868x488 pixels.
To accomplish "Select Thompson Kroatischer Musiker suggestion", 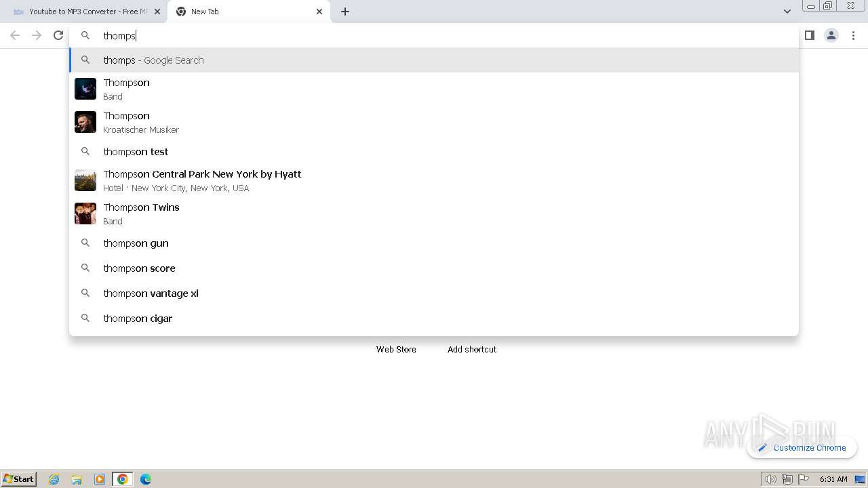I will pos(434,122).
